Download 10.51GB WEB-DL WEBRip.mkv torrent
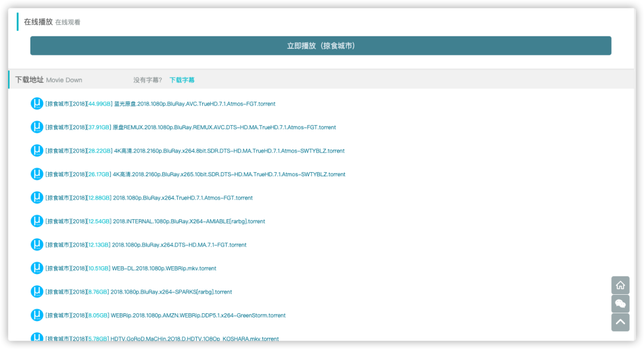The height and width of the screenshot is (349, 644). pos(131,268)
